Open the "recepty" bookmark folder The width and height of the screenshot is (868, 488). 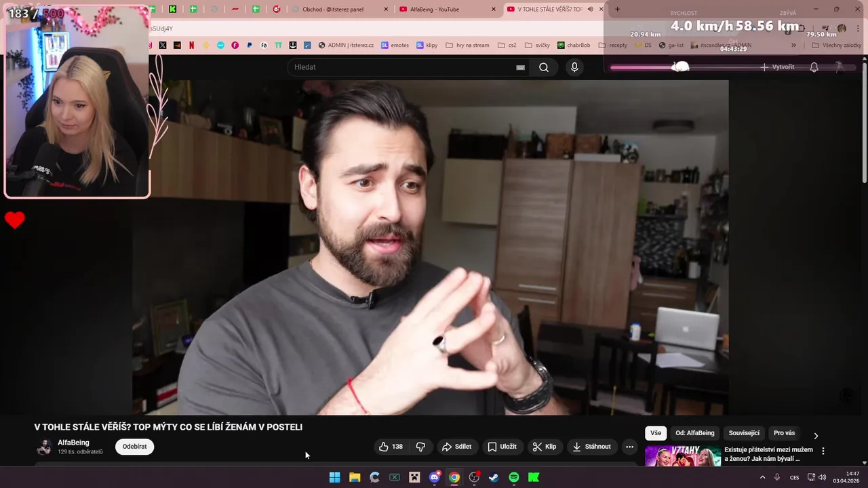612,45
